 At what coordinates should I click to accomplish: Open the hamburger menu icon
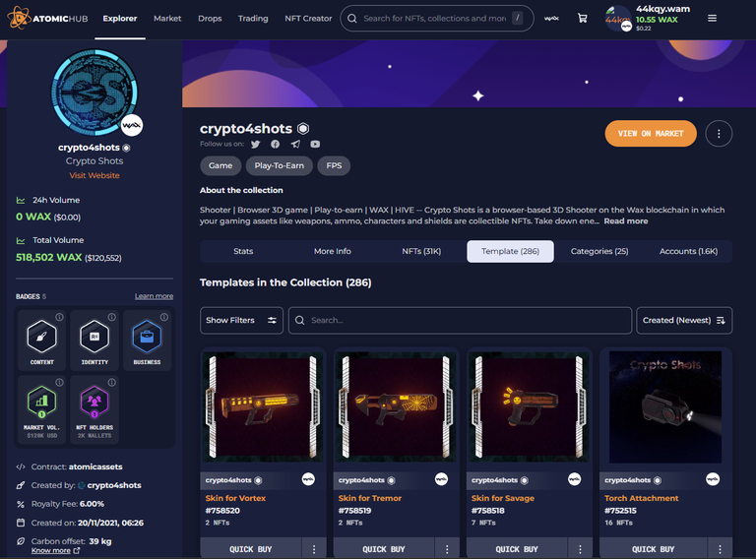pos(712,19)
